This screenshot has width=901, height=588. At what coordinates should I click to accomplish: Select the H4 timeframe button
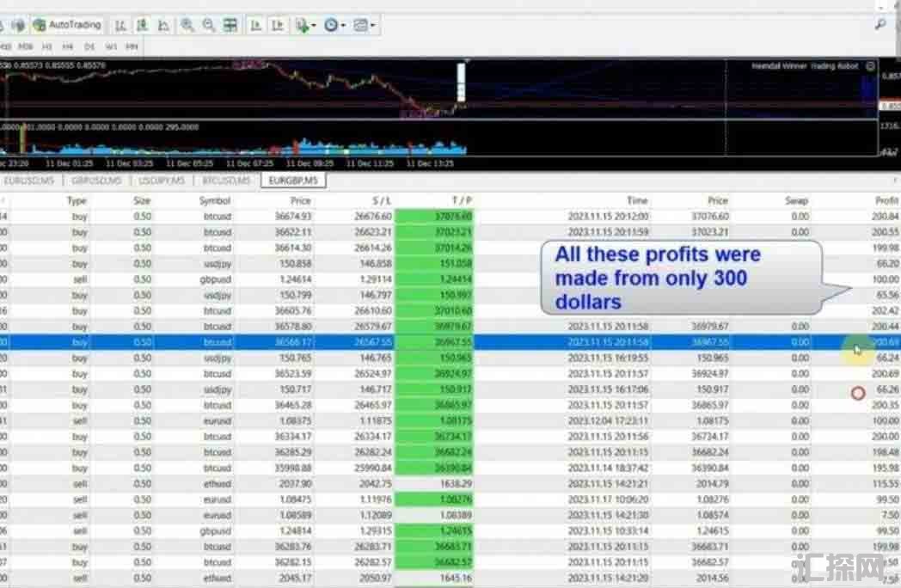click(68, 46)
